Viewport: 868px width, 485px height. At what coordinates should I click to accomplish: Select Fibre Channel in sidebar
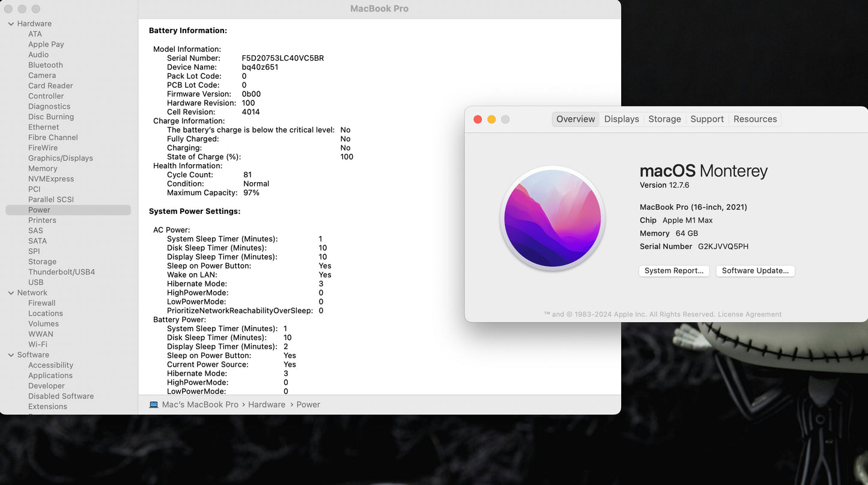point(53,138)
